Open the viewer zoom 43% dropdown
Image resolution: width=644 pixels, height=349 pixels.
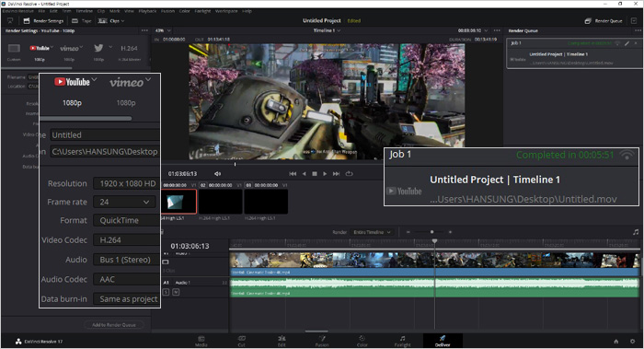163,30
